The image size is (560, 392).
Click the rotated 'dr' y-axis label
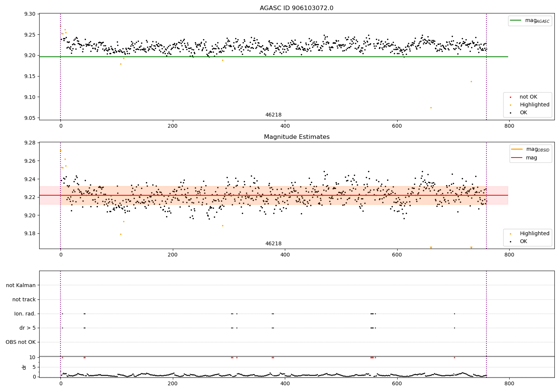coord(24,367)
